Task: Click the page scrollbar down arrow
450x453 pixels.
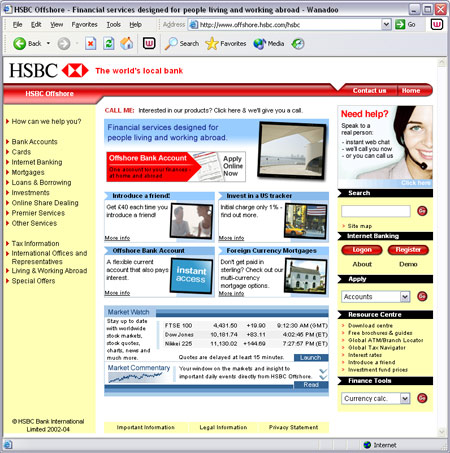Action: click(442, 432)
